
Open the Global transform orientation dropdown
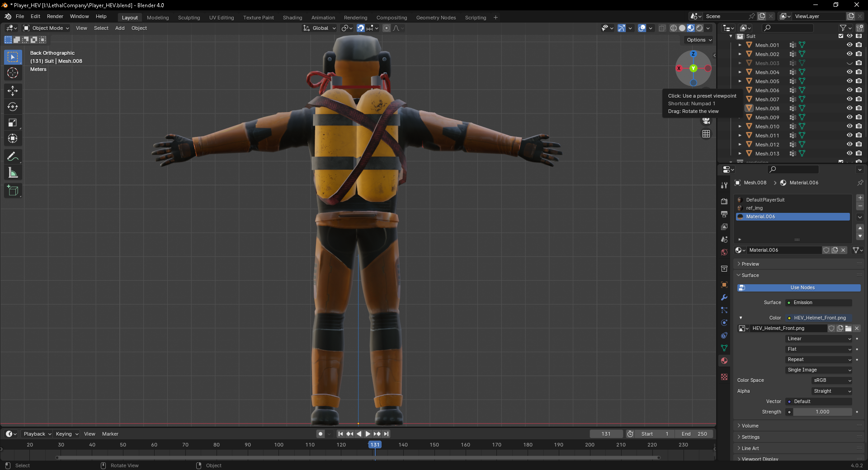coord(320,28)
